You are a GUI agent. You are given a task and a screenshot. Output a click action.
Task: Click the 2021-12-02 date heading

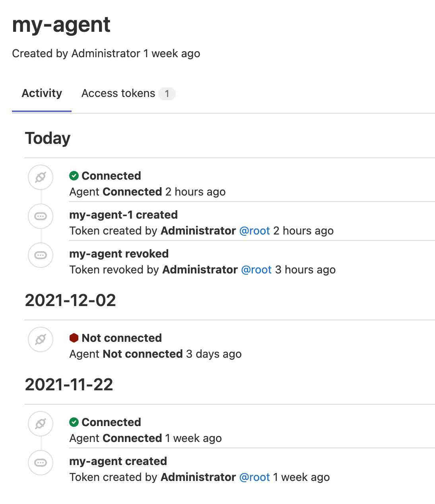click(70, 300)
